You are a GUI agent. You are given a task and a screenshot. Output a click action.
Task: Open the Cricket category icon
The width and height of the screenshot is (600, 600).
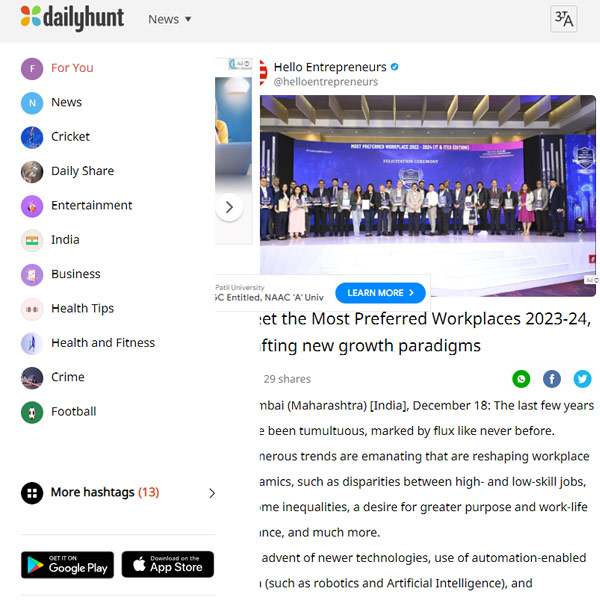click(x=32, y=137)
